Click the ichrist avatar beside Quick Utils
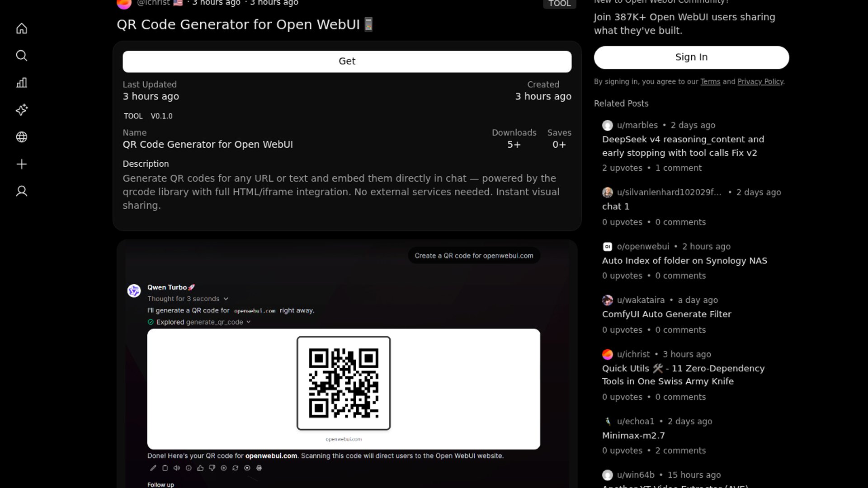868x488 pixels. 607,354
